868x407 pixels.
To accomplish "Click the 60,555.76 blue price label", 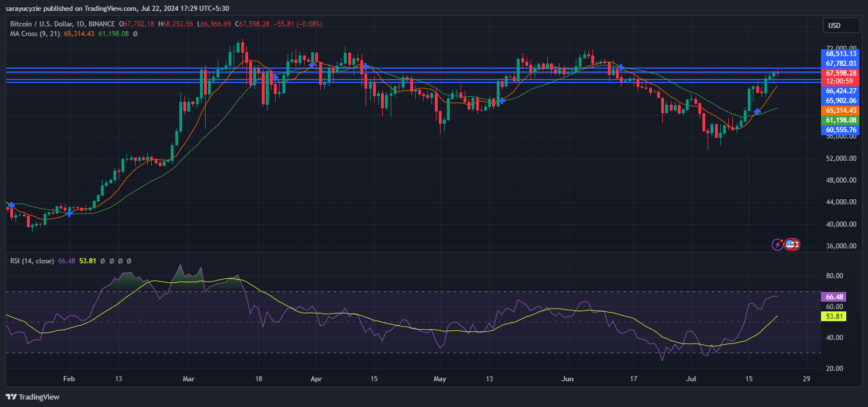I will [x=840, y=130].
